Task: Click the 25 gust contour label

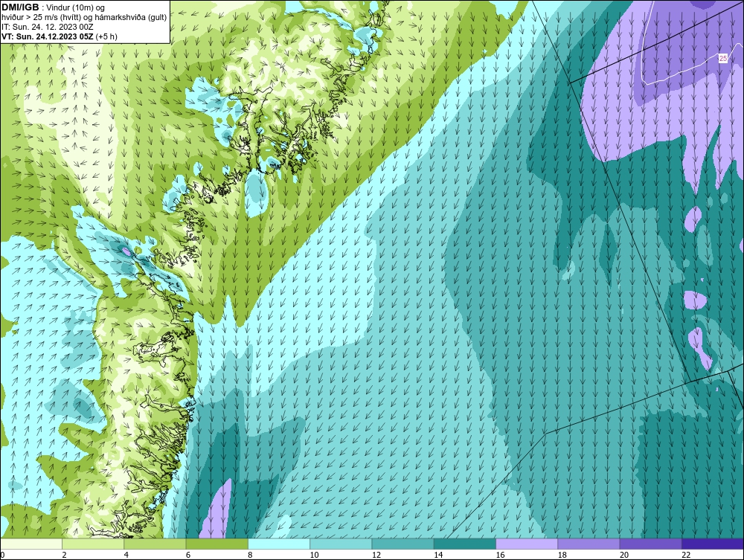Action: click(723, 58)
